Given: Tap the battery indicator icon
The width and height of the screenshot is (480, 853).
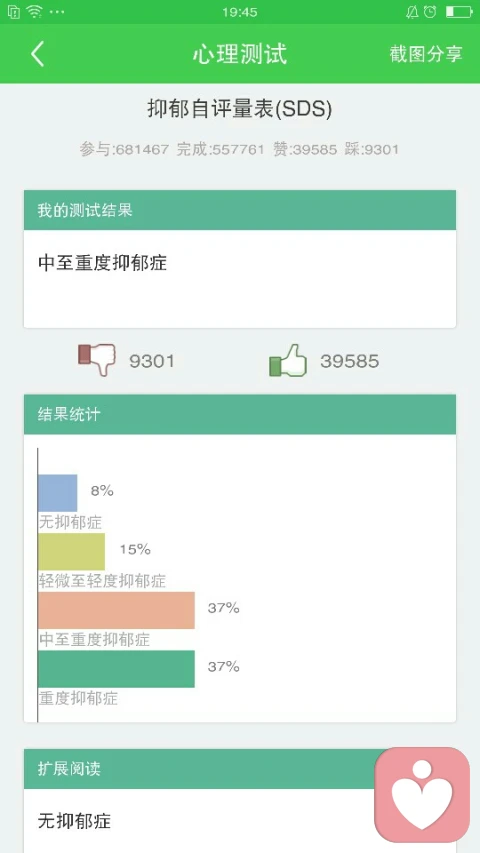Looking at the screenshot, I should tap(458, 11).
